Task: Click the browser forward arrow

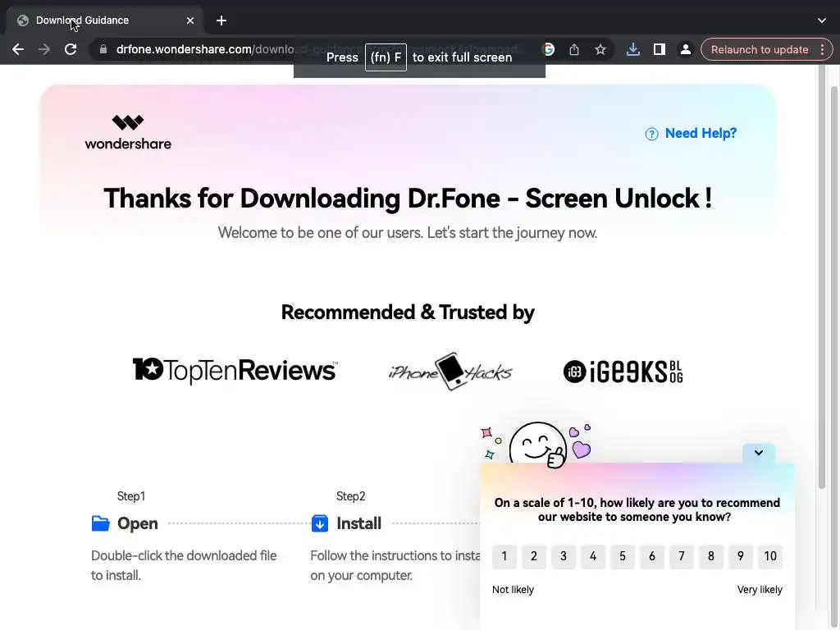Action: click(x=44, y=49)
